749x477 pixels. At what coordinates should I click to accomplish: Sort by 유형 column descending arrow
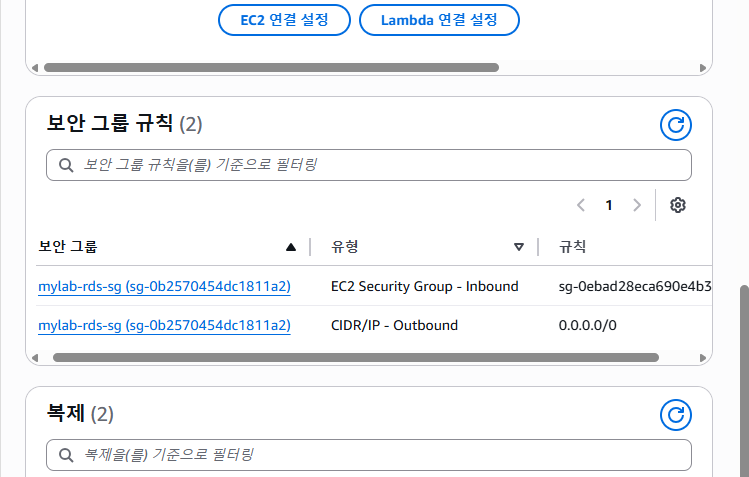(519, 247)
